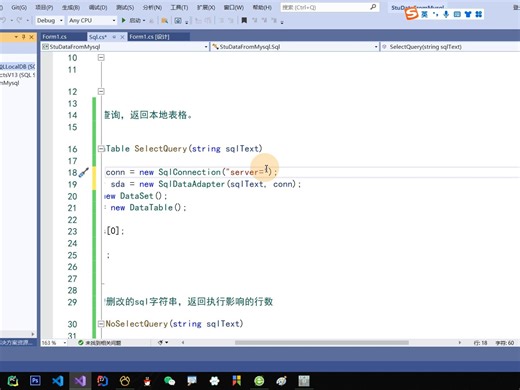Screen dimensions: 520x390
Task: Click the Sogou skin shirt icon
Action: (x=468, y=14)
